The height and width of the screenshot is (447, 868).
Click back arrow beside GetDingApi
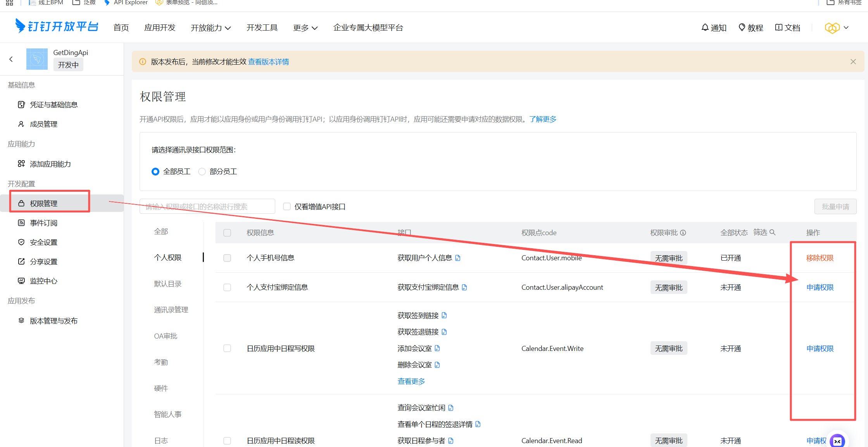pos(11,59)
